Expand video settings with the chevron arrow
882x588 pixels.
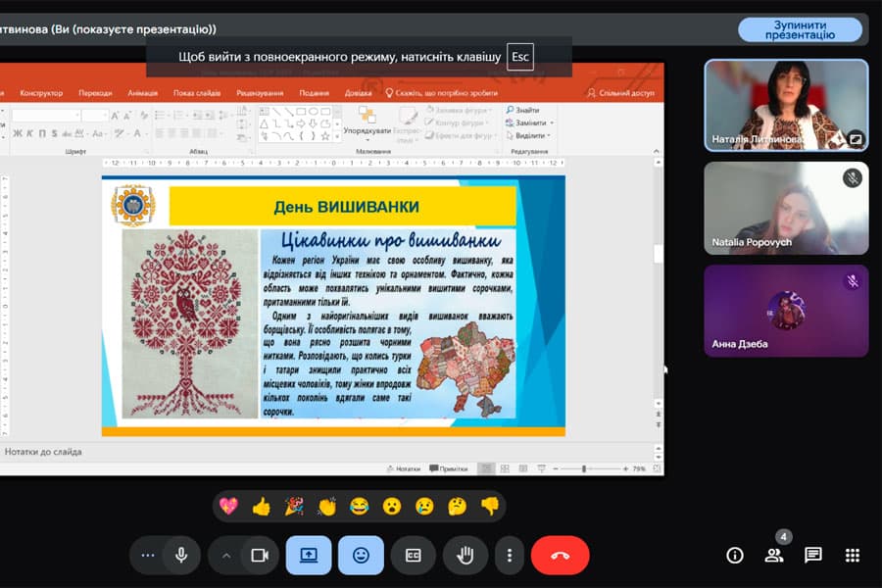[x=226, y=556]
